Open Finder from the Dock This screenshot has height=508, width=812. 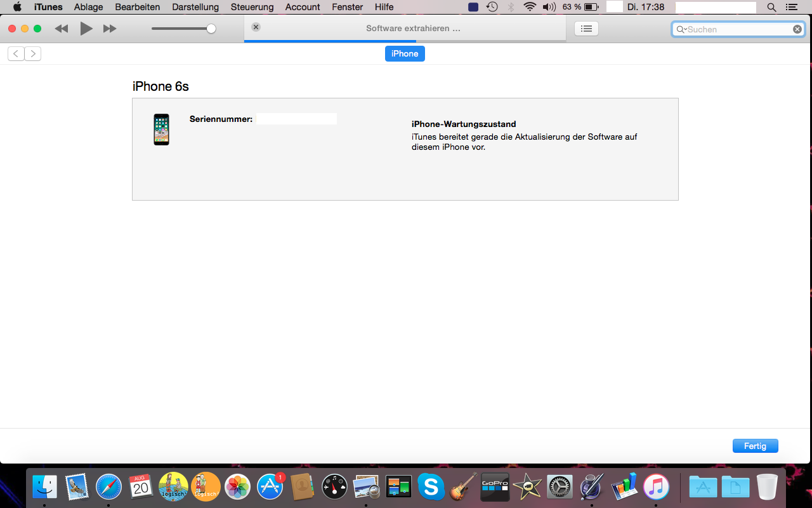pyautogui.click(x=44, y=487)
